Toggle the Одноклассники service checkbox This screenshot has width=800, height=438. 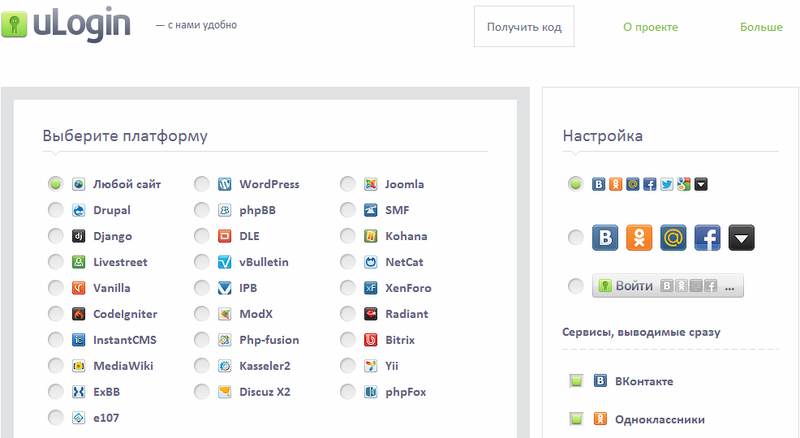pos(575,419)
